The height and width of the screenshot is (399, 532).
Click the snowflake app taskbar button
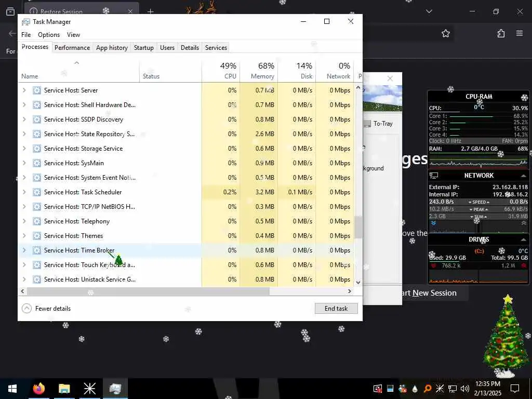tap(89, 389)
